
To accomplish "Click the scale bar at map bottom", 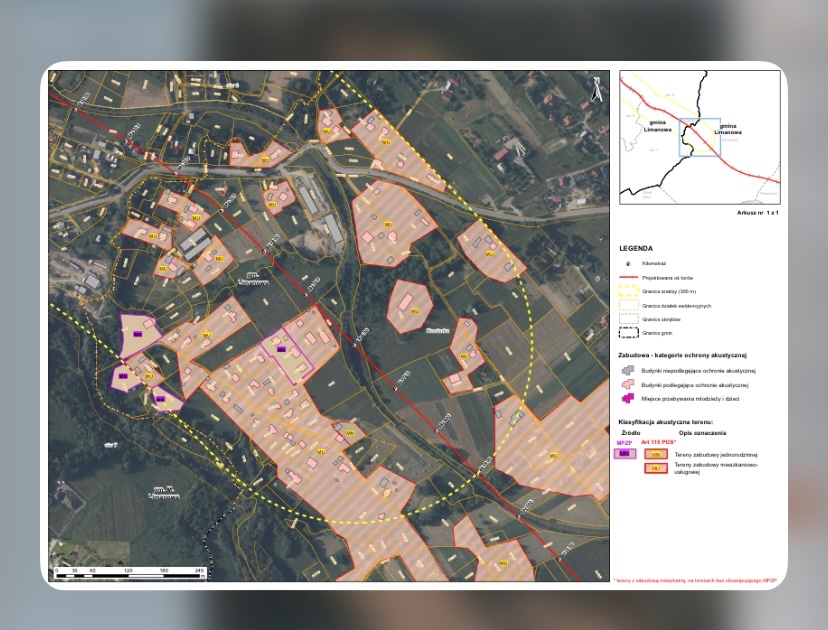I will click(x=128, y=575).
